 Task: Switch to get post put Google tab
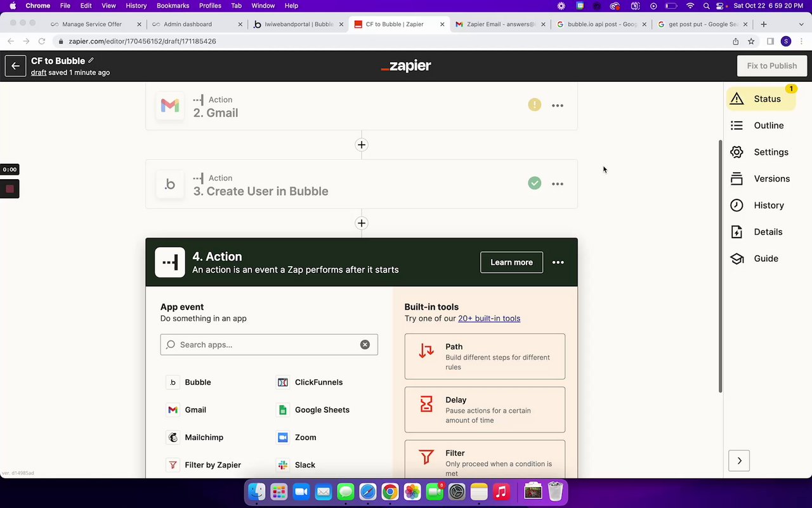(703, 24)
